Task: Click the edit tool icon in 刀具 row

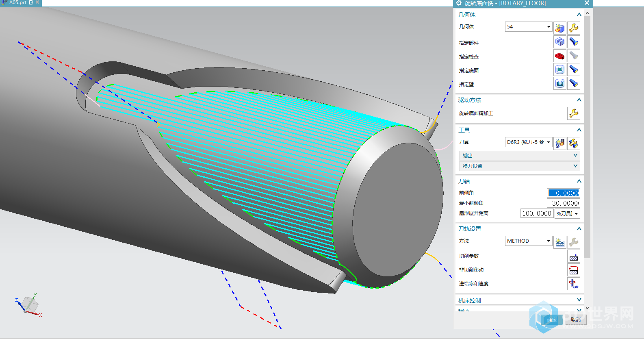Action: pos(574,143)
